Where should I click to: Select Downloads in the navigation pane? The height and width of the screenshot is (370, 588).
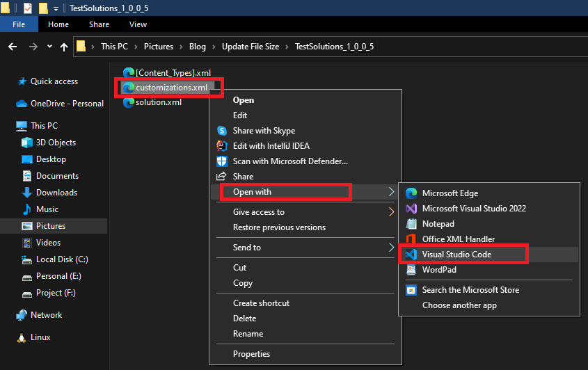[56, 193]
